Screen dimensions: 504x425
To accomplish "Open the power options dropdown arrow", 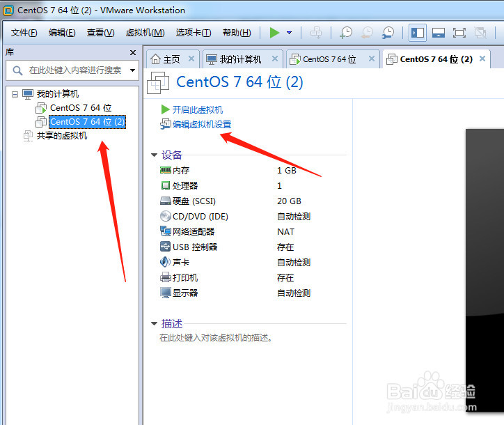I will click(x=290, y=33).
